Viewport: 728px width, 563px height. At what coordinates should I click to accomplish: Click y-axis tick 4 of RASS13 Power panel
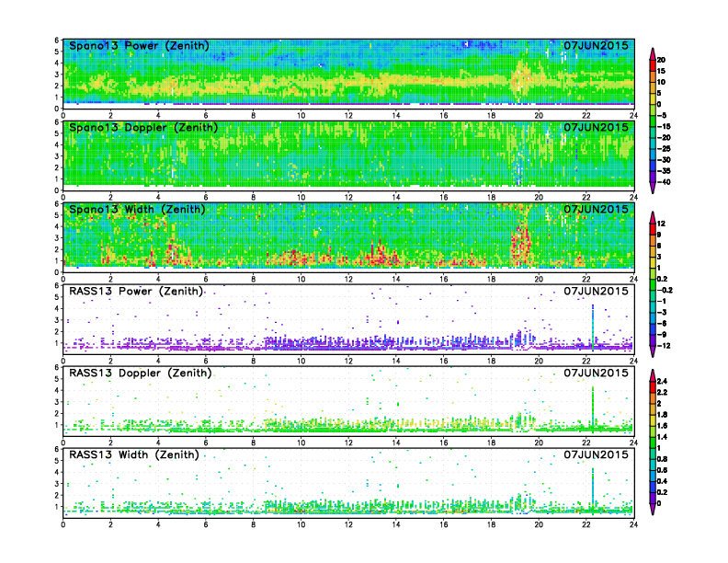[x=57, y=308]
